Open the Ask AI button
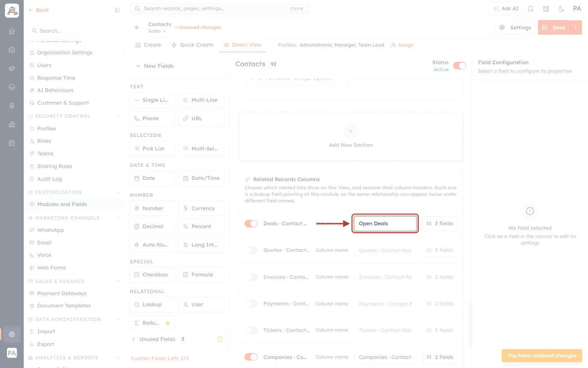Screen dimensions: 588x368 506,9
